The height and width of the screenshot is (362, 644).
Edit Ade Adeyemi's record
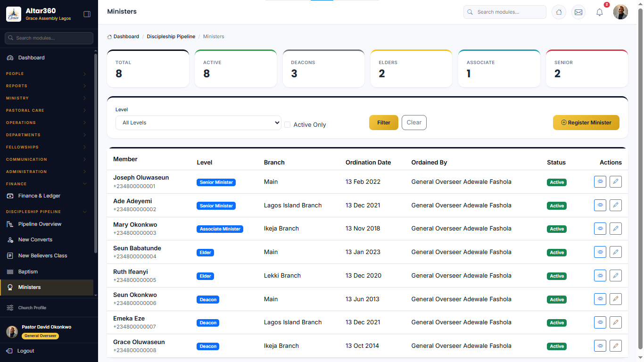[x=615, y=206]
